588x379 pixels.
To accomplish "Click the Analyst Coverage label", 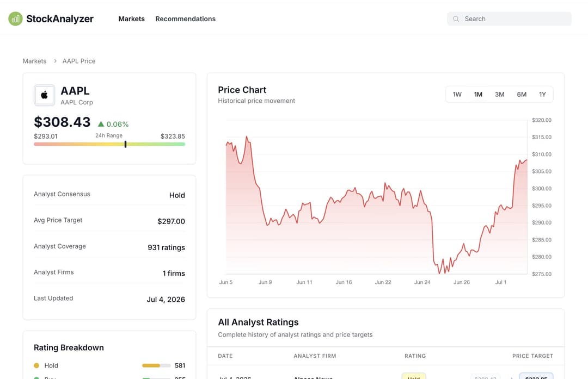I will tap(60, 246).
